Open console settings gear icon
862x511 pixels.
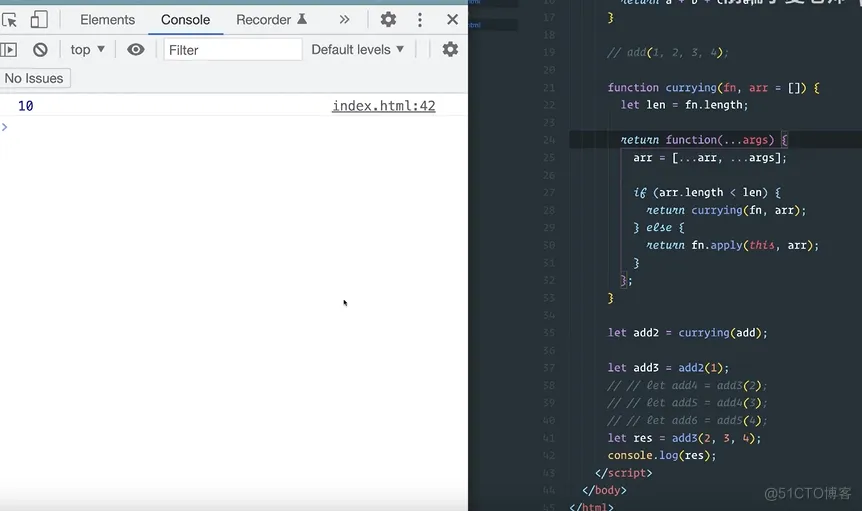pyautogui.click(x=450, y=49)
